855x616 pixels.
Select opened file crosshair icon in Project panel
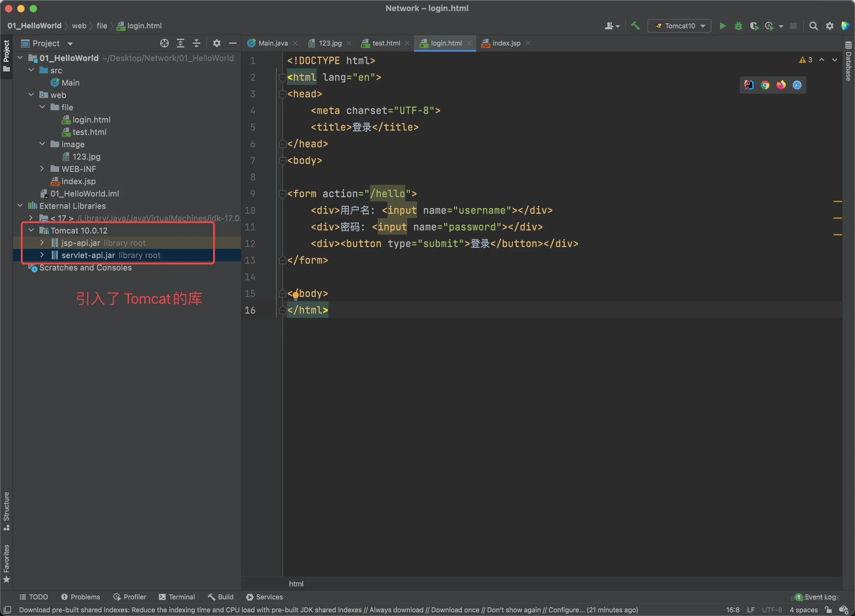point(164,43)
